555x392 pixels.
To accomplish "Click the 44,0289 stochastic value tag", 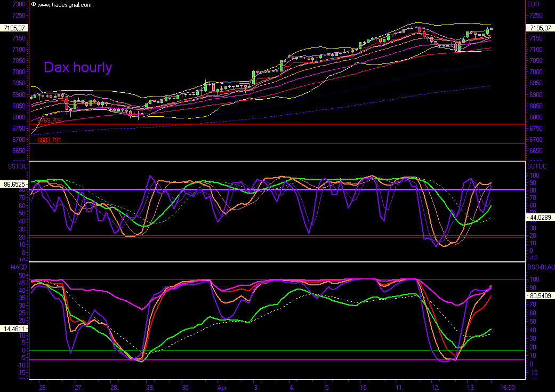I will (541, 218).
